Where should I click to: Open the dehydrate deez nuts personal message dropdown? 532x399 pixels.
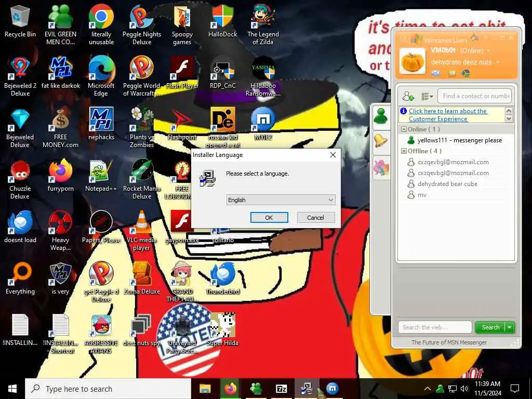(x=498, y=62)
